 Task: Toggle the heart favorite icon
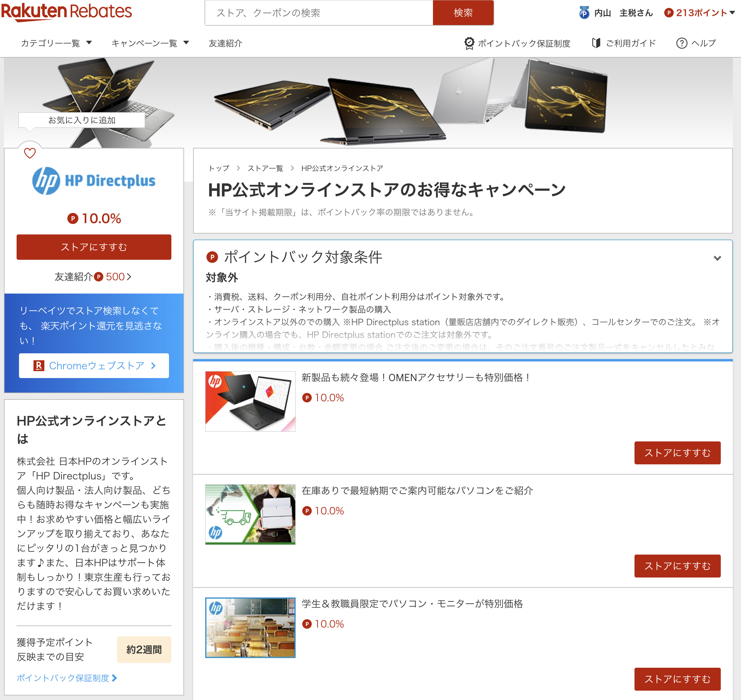tap(30, 153)
